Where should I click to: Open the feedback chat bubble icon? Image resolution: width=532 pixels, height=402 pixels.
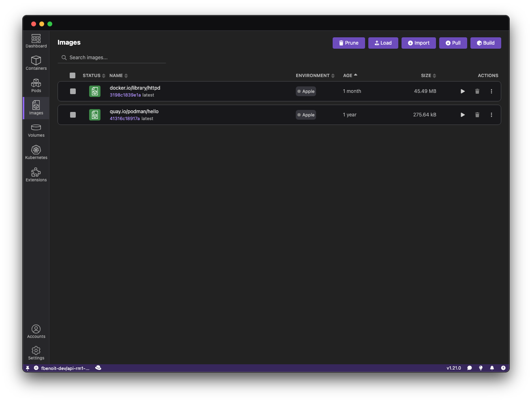click(x=470, y=368)
